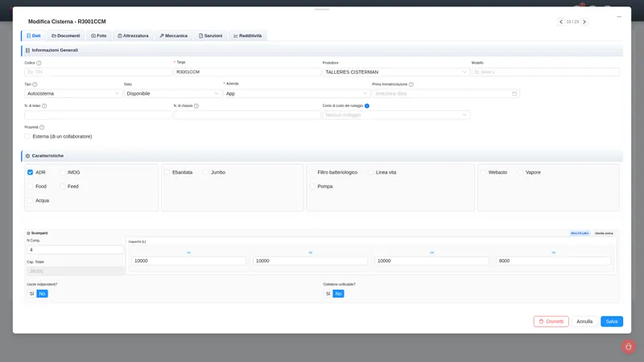644x362 pixels.
Task: Click the N. di chassis input field
Action: pyautogui.click(x=247, y=115)
